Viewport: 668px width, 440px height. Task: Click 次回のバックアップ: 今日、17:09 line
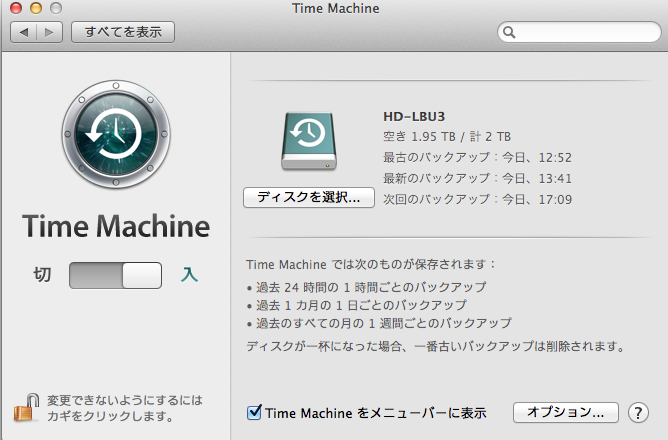pyautogui.click(x=477, y=199)
